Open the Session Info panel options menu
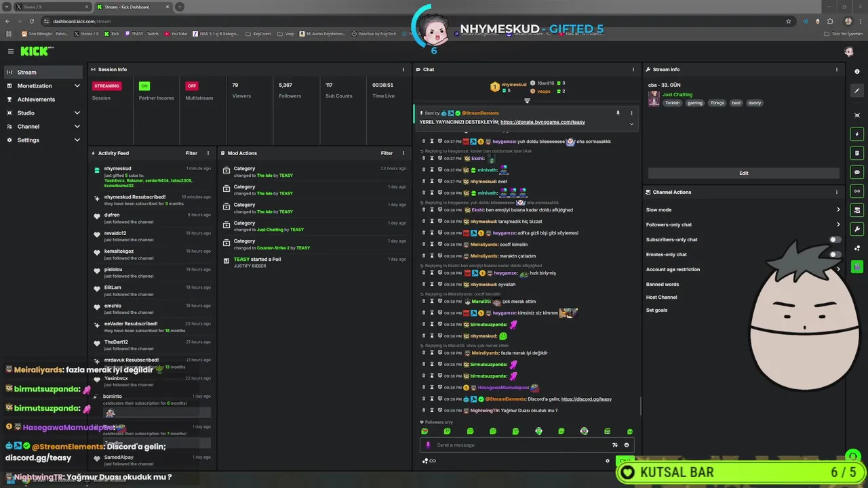The image size is (868, 488). pos(403,69)
